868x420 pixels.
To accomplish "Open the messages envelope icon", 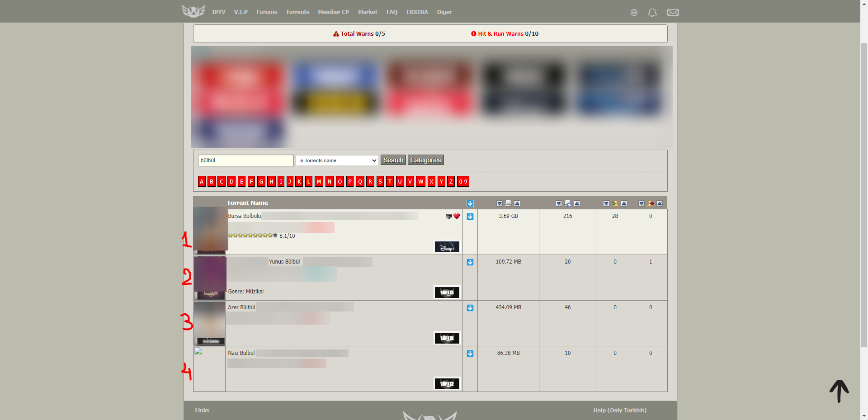I will click(x=673, y=13).
